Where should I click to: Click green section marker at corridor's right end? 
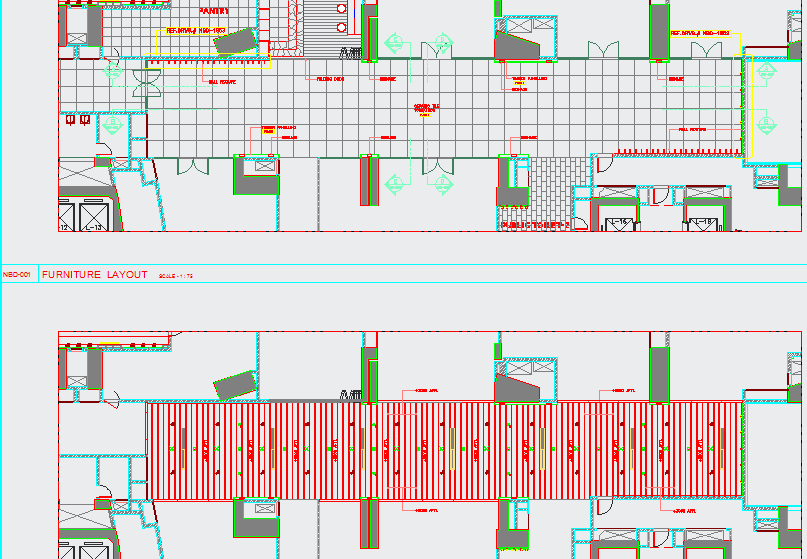coord(767,123)
